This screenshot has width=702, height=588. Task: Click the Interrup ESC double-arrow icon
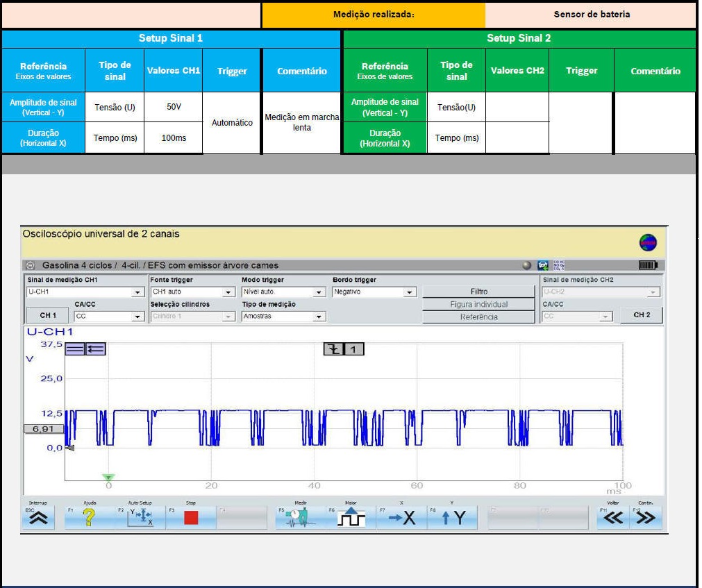[x=38, y=517]
